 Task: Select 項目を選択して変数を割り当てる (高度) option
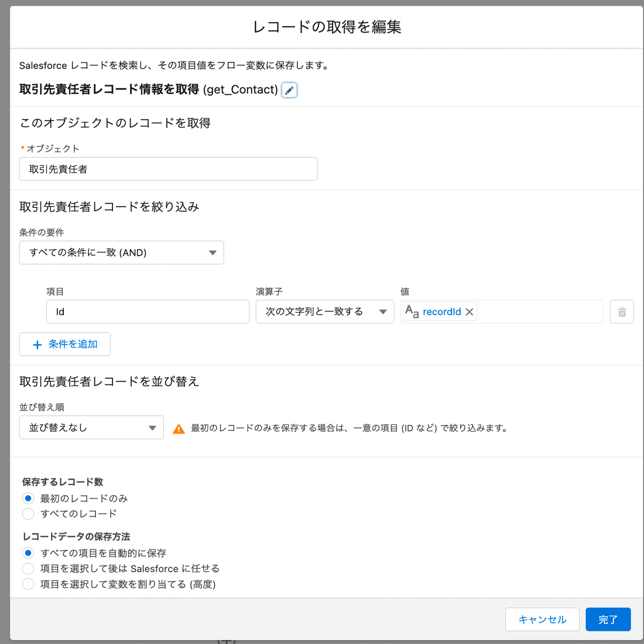pyautogui.click(x=28, y=584)
